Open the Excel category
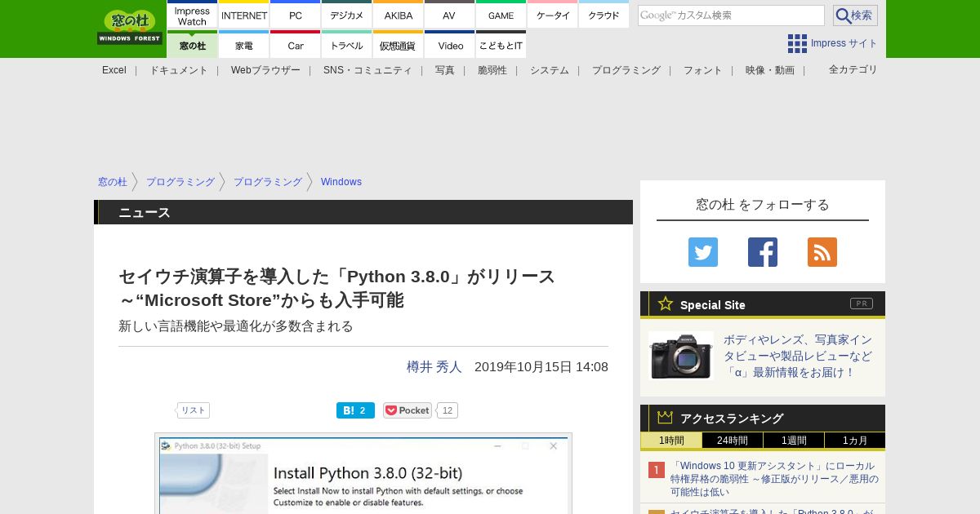 pyautogui.click(x=114, y=70)
